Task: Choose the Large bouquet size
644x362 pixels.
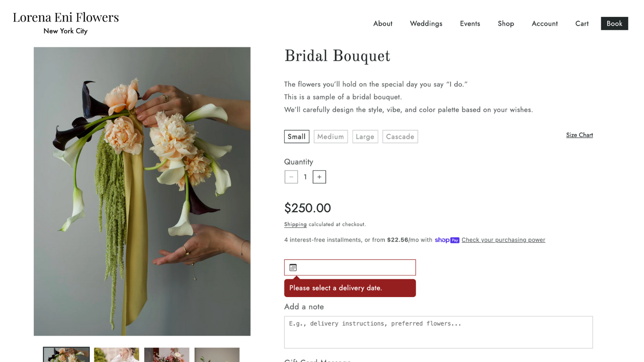Action: [365, 137]
